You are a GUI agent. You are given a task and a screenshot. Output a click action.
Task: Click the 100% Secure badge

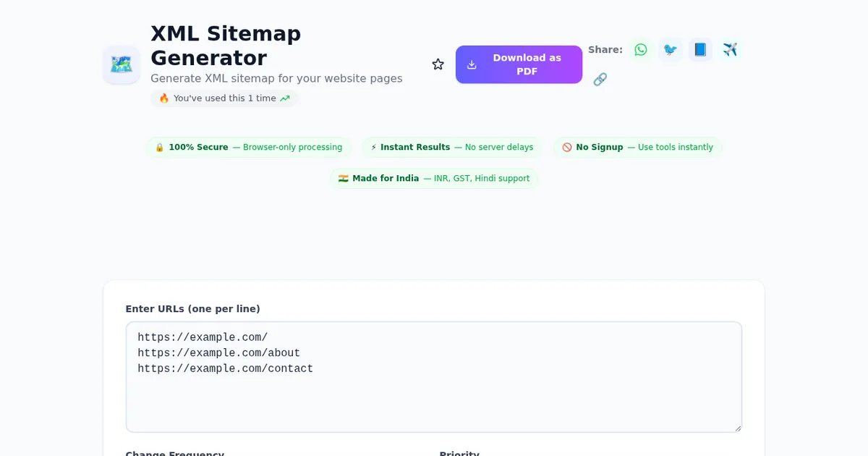[249, 147]
